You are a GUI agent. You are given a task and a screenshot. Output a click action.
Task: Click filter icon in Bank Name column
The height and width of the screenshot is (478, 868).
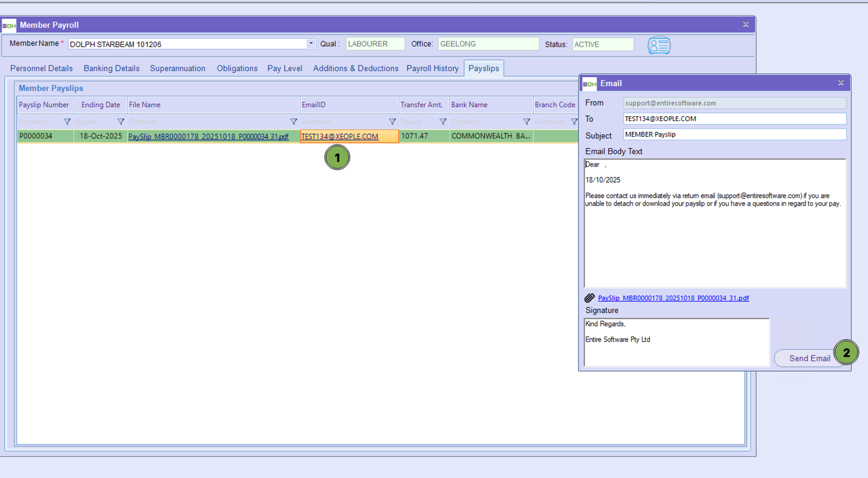click(526, 122)
